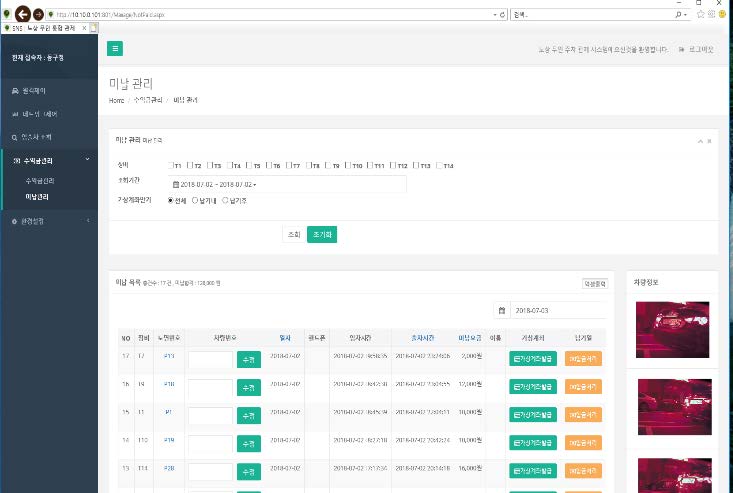Image resolution: width=733 pixels, height=493 pixels.
Task: Click the calendar icon beside the 2018-07-03 date field
Action: point(502,311)
